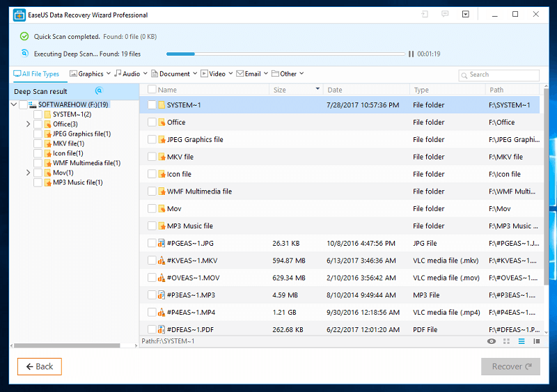557x392 pixels.
Task: Sort by the Type column header
Action: (448, 90)
